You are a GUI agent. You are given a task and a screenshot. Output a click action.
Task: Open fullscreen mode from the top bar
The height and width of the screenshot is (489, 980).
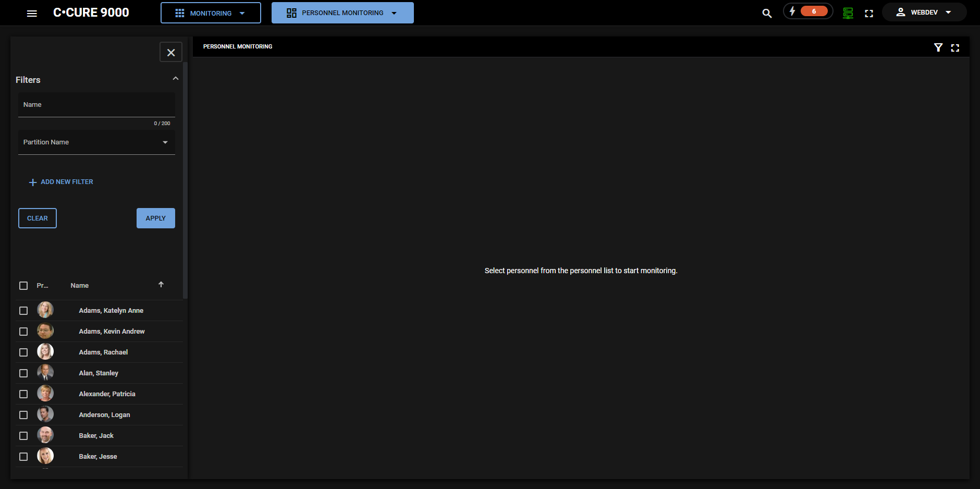868,13
